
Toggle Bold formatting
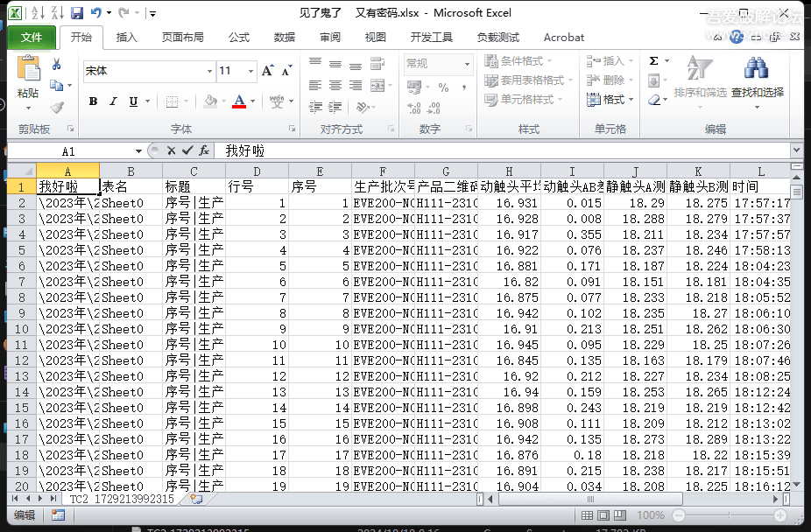point(93,101)
